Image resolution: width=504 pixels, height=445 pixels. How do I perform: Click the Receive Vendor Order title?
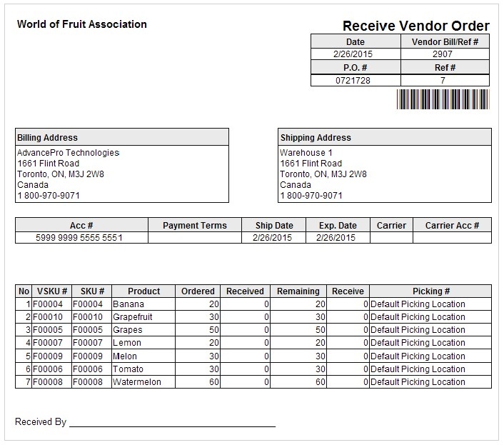click(416, 26)
